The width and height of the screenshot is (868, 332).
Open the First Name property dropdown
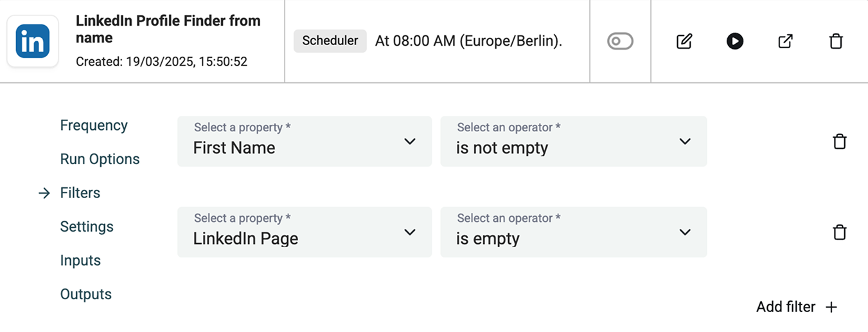(304, 142)
